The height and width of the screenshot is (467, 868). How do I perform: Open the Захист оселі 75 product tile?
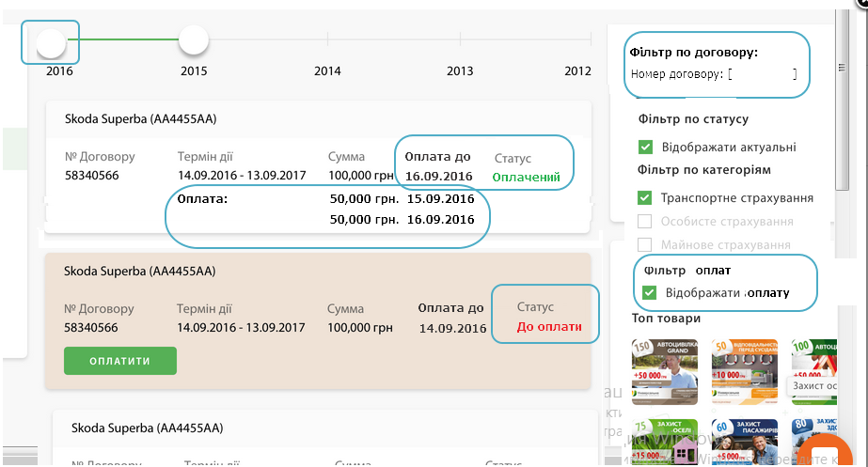(x=666, y=442)
